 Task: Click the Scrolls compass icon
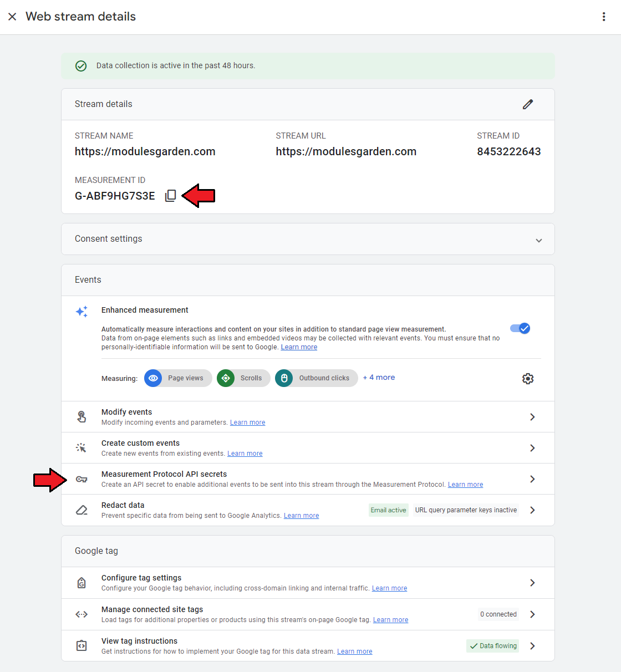point(226,378)
